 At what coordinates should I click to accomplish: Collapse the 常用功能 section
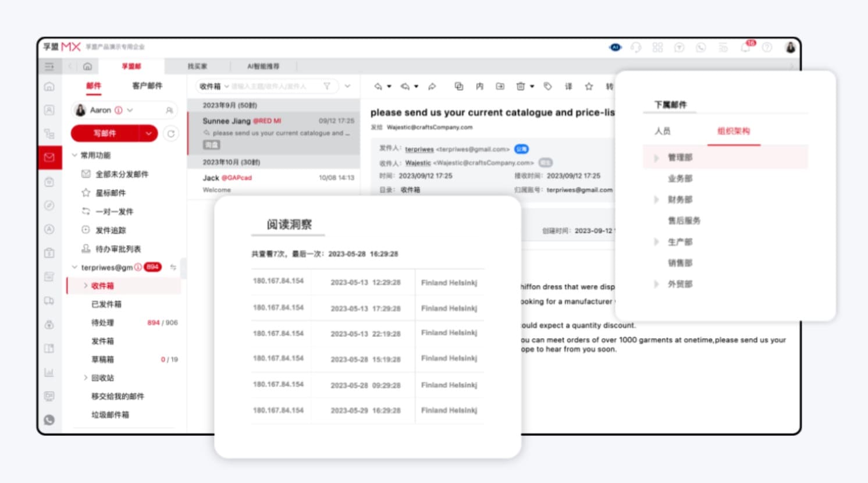click(x=74, y=155)
